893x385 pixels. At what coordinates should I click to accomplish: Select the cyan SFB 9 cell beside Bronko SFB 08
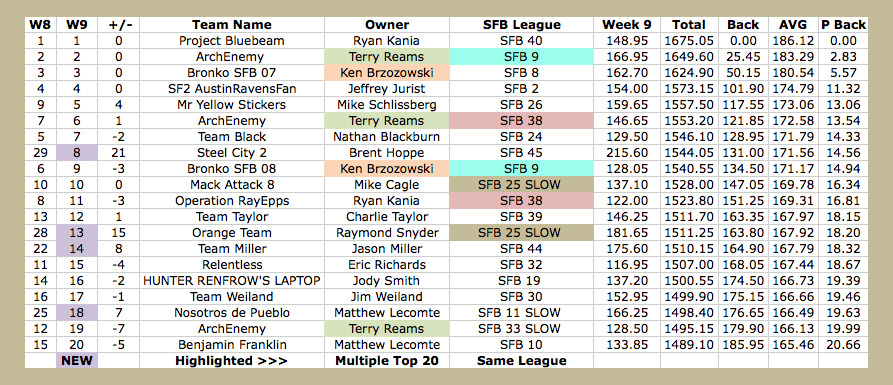[522, 169]
